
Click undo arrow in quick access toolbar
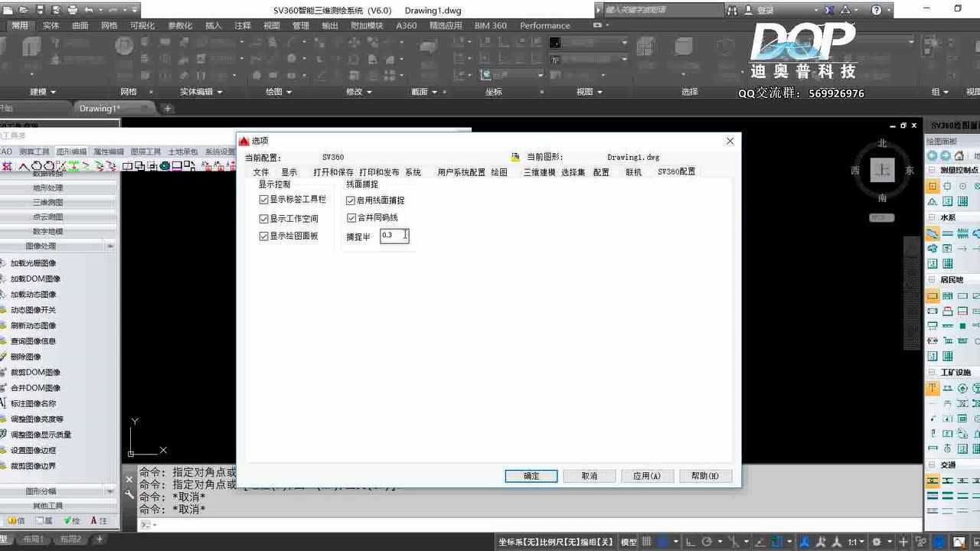pos(89,10)
